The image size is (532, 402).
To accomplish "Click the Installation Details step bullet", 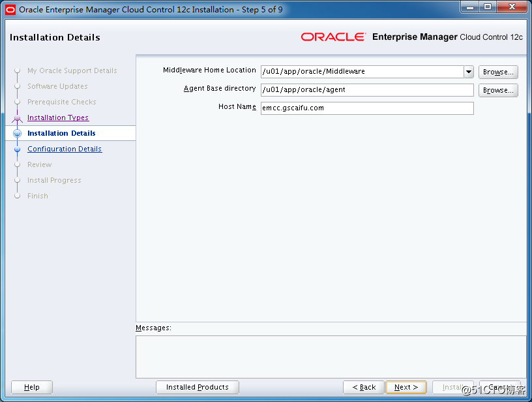I will pyautogui.click(x=18, y=134).
